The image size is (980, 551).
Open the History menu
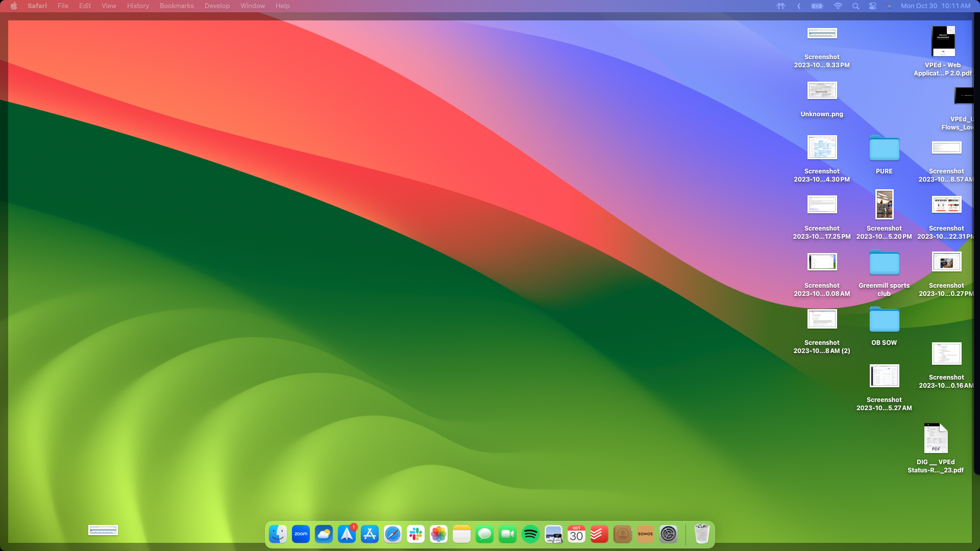[137, 6]
